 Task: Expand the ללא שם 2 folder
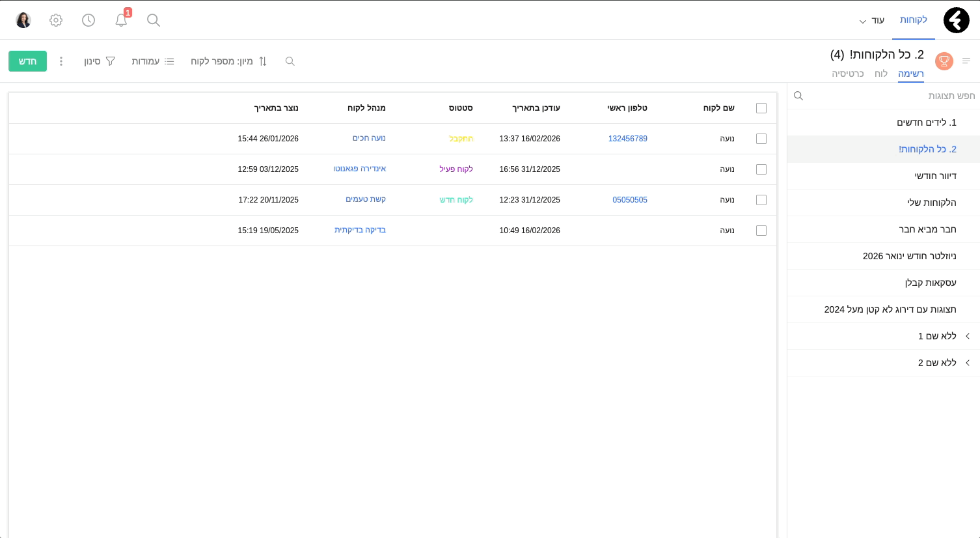pyautogui.click(x=968, y=363)
